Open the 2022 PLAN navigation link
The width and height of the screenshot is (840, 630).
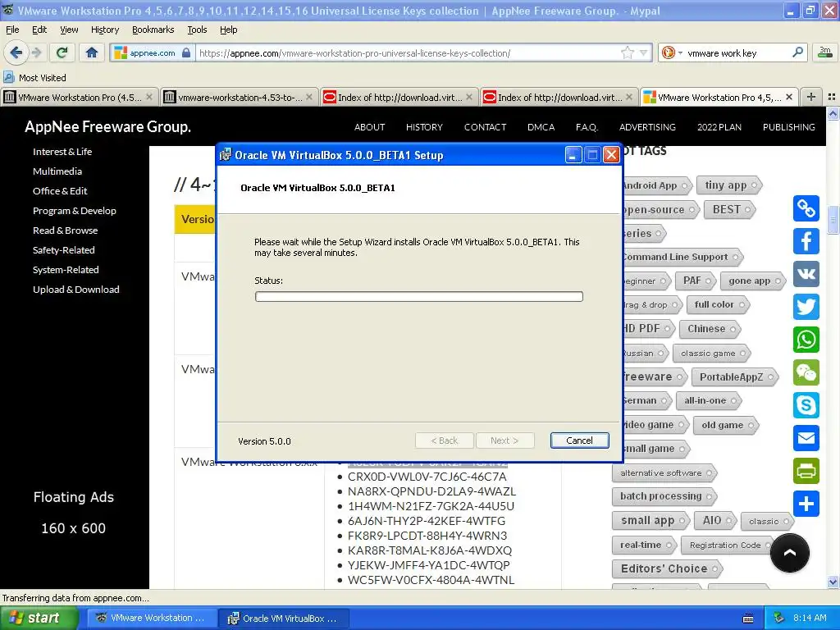[719, 127]
